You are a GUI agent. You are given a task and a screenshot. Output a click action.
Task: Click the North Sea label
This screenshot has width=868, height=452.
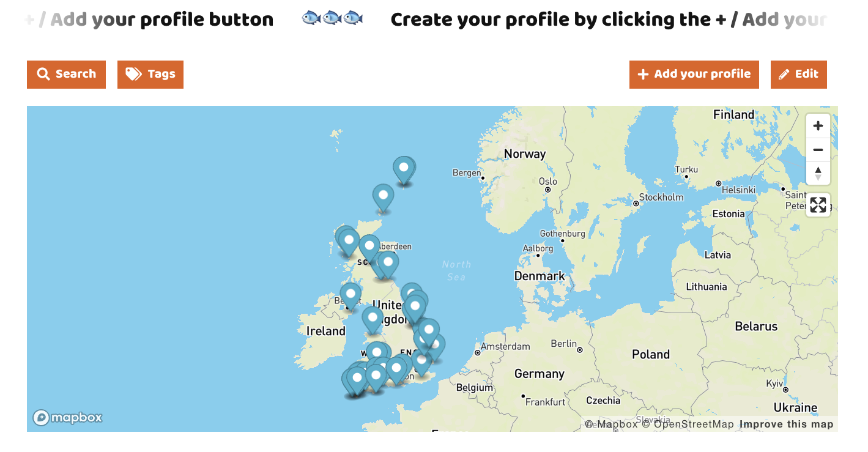pos(456,270)
